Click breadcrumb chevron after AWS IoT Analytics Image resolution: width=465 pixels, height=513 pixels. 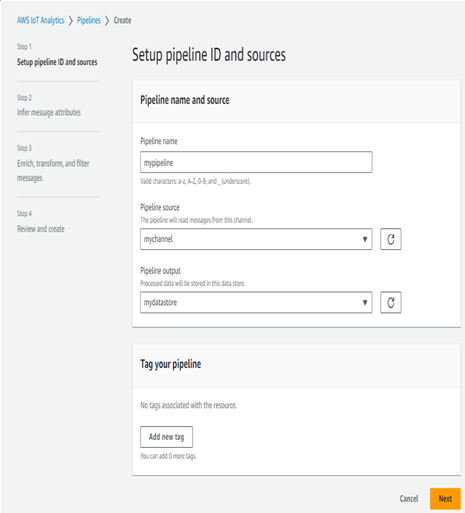[71, 21]
